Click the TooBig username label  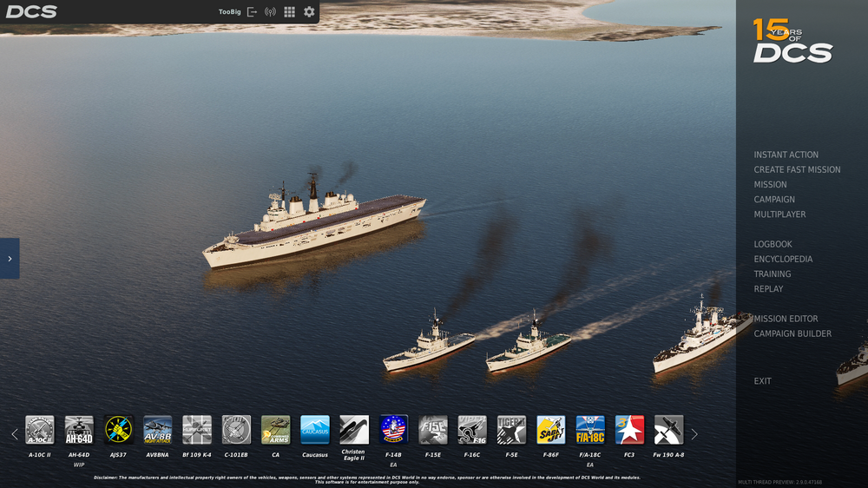coord(230,12)
